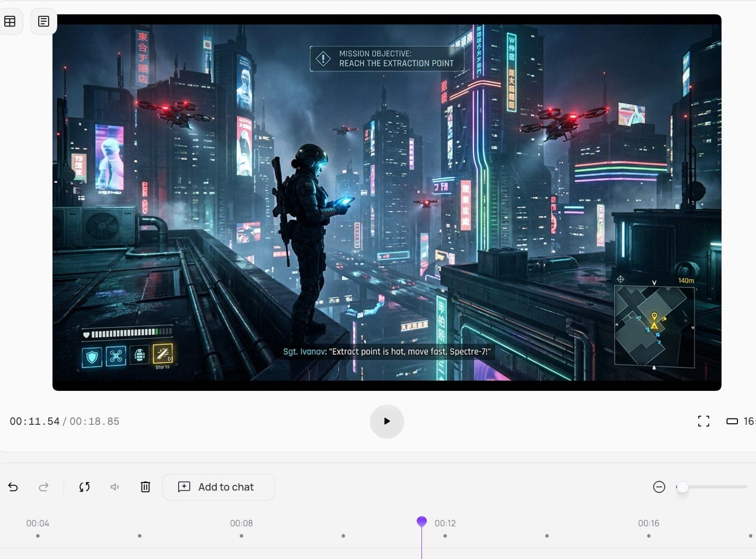Viewport: 756px width, 559px height.
Task: Click the current timecode 00:11.54
Action: [x=34, y=422]
